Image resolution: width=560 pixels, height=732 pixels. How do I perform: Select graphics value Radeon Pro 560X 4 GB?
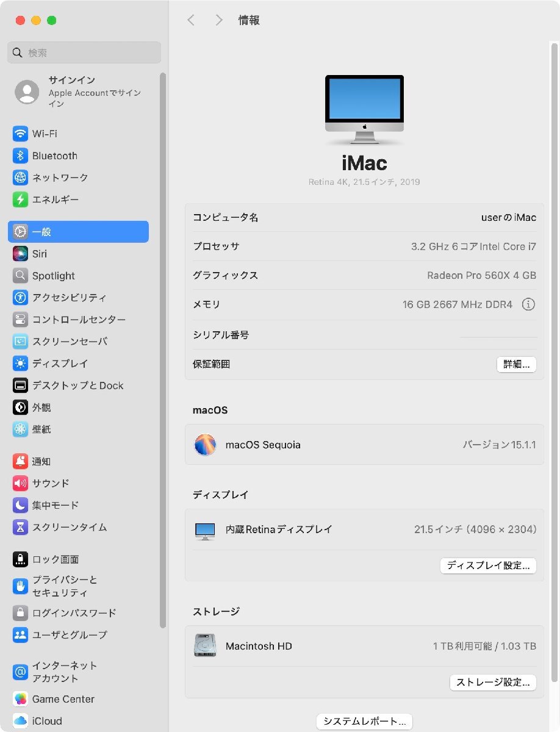point(481,275)
